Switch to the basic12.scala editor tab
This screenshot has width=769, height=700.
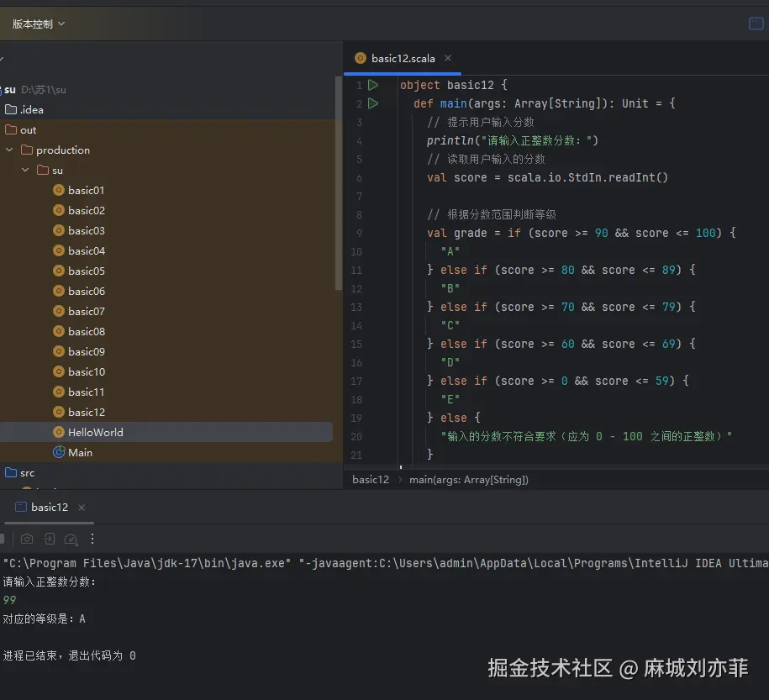click(402, 58)
